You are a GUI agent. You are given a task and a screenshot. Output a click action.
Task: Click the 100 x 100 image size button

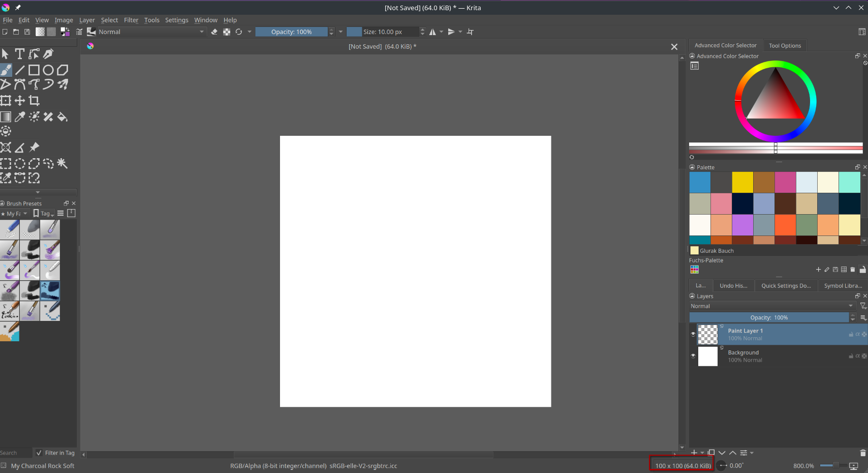pyautogui.click(x=683, y=465)
